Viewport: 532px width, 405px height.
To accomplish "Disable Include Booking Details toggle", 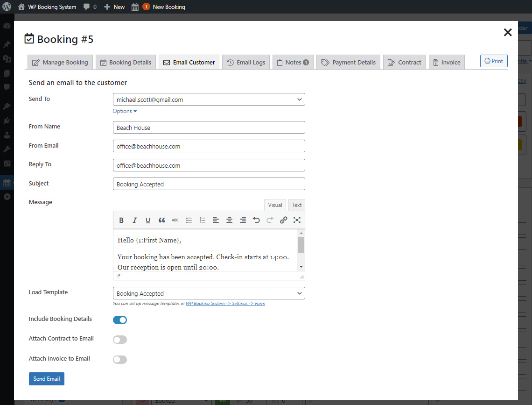I will pyautogui.click(x=120, y=320).
